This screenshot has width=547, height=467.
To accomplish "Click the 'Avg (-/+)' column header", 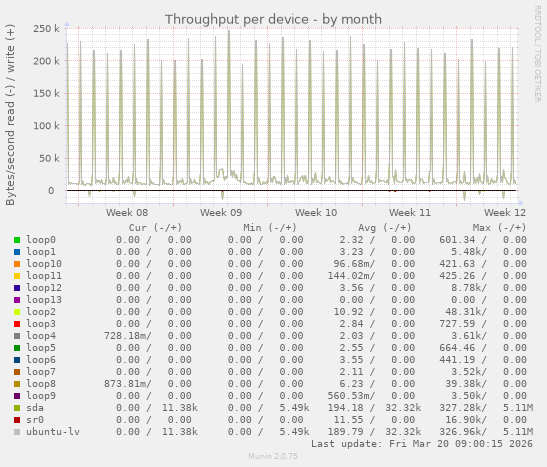I will 385,228.
